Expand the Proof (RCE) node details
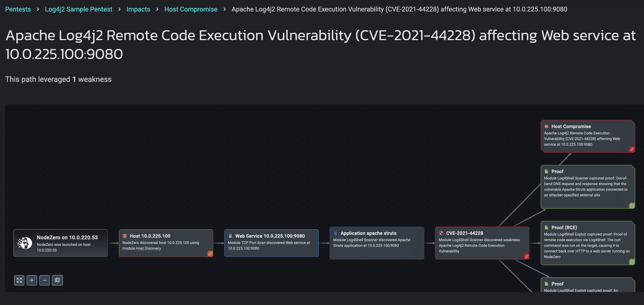This screenshot has width=644, height=305. (633, 262)
